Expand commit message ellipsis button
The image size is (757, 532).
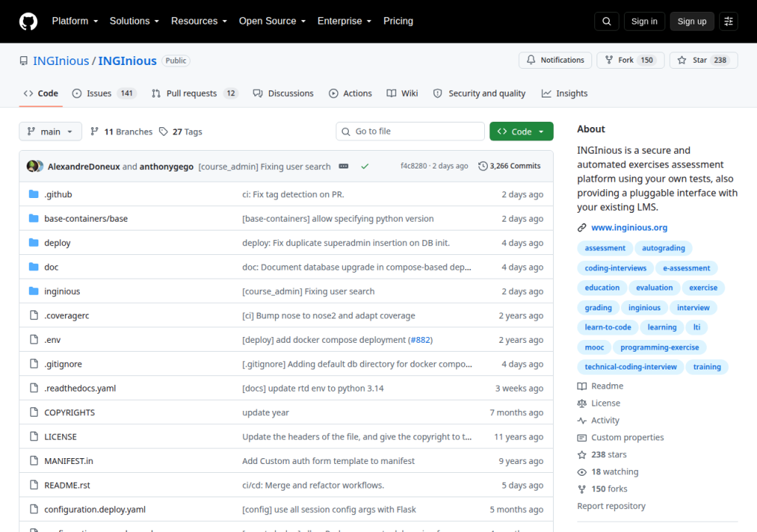pos(344,166)
